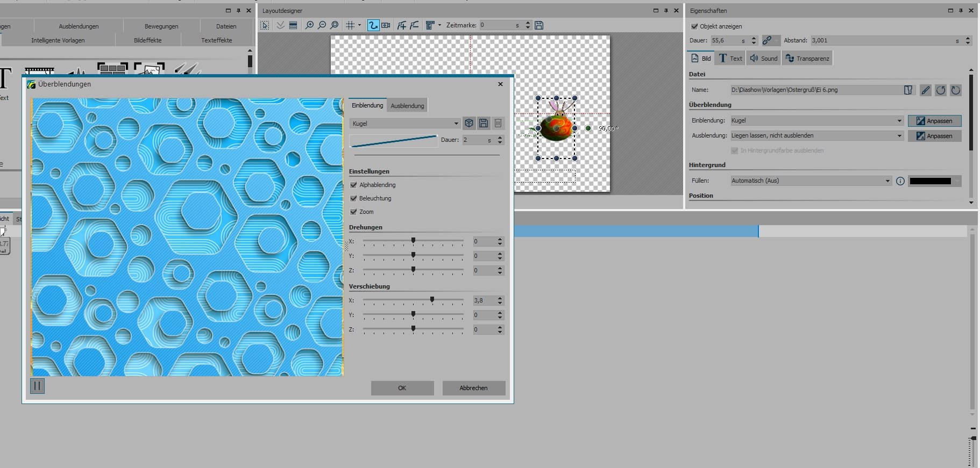
Task: Disable the Objekt anzeigen checkbox
Action: 694,26
